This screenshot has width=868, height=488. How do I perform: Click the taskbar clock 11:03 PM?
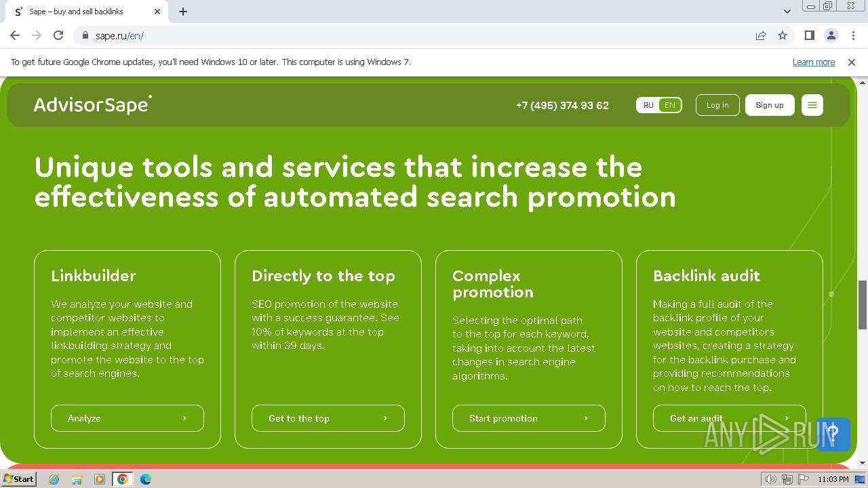(833, 479)
